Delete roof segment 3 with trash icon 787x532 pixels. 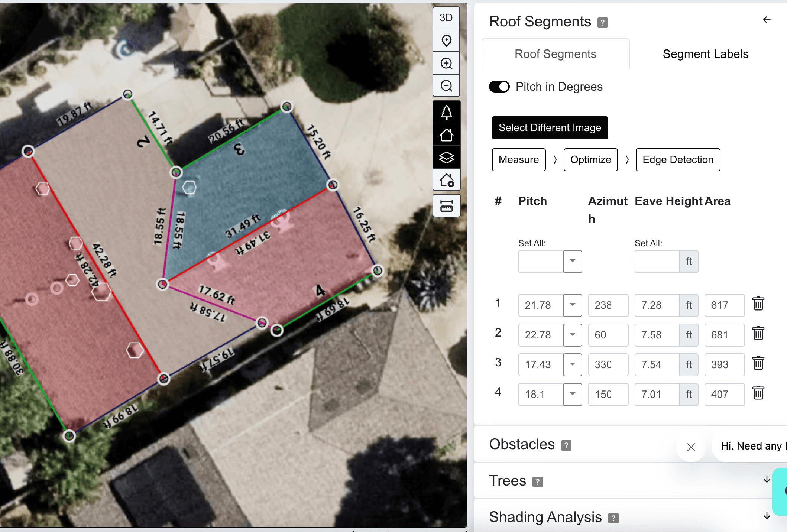coord(758,363)
